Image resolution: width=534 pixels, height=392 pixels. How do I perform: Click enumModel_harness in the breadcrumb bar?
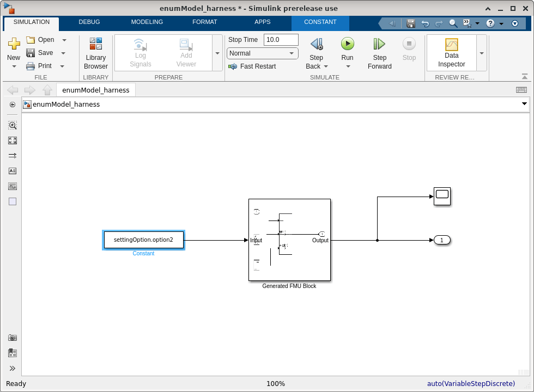pos(66,105)
